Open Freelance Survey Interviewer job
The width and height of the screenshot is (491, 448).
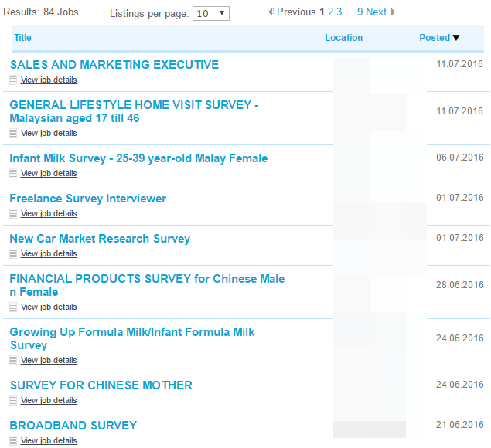pos(87,199)
